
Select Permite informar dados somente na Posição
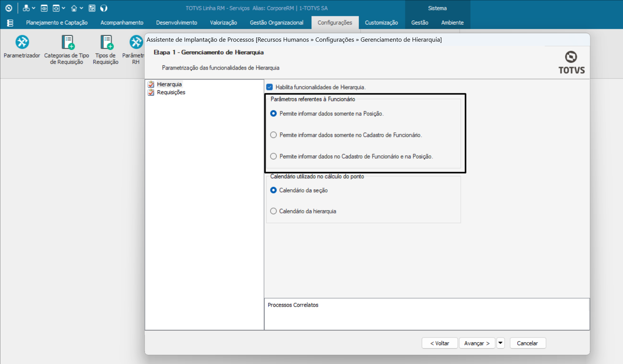pos(273,114)
